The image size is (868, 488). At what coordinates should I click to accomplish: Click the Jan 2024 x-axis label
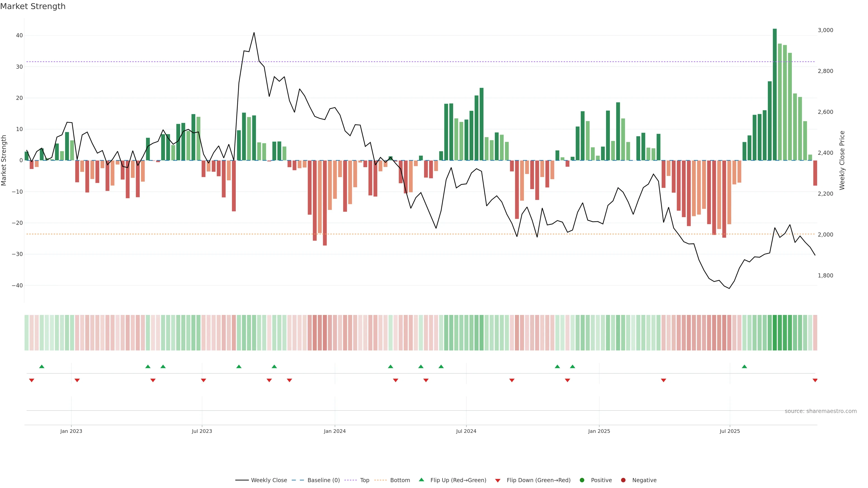(335, 431)
